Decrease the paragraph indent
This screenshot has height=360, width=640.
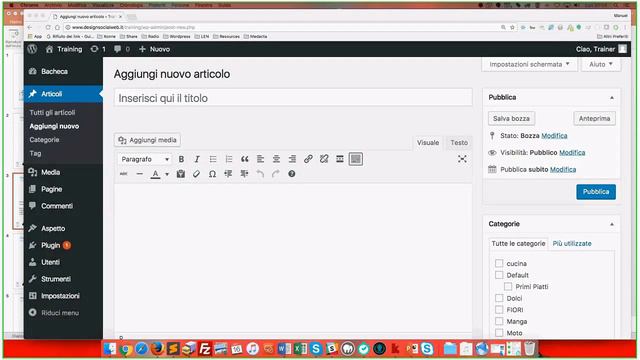(x=228, y=174)
